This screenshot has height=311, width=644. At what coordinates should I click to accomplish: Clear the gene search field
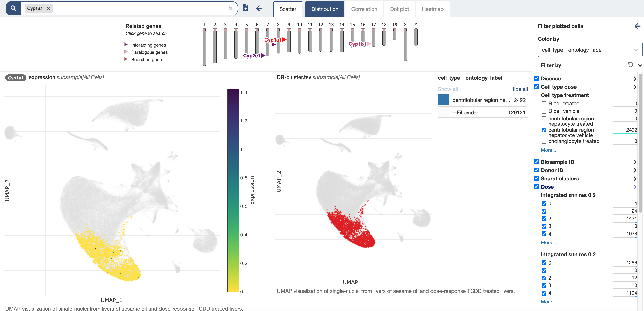coord(231,8)
